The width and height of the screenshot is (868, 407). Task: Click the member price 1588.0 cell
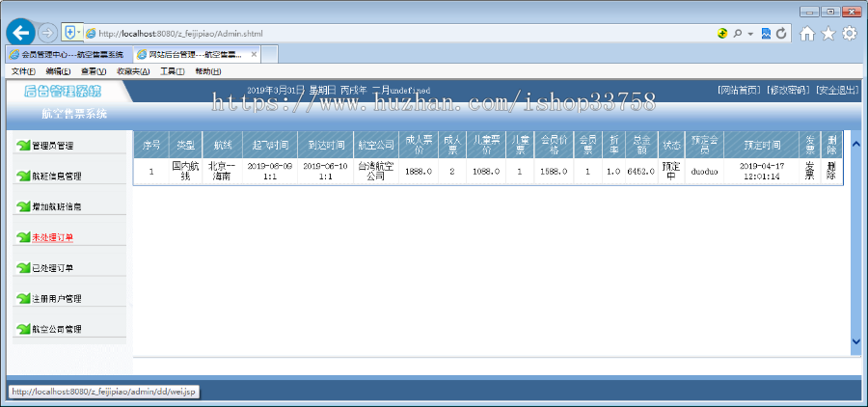pyautogui.click(x=554, y=172)
